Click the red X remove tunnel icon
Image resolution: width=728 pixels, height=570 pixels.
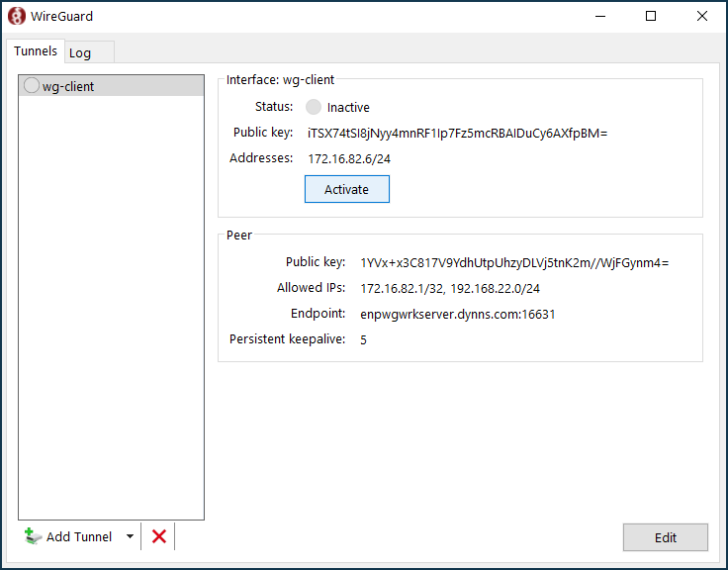(x=158, y=536)
